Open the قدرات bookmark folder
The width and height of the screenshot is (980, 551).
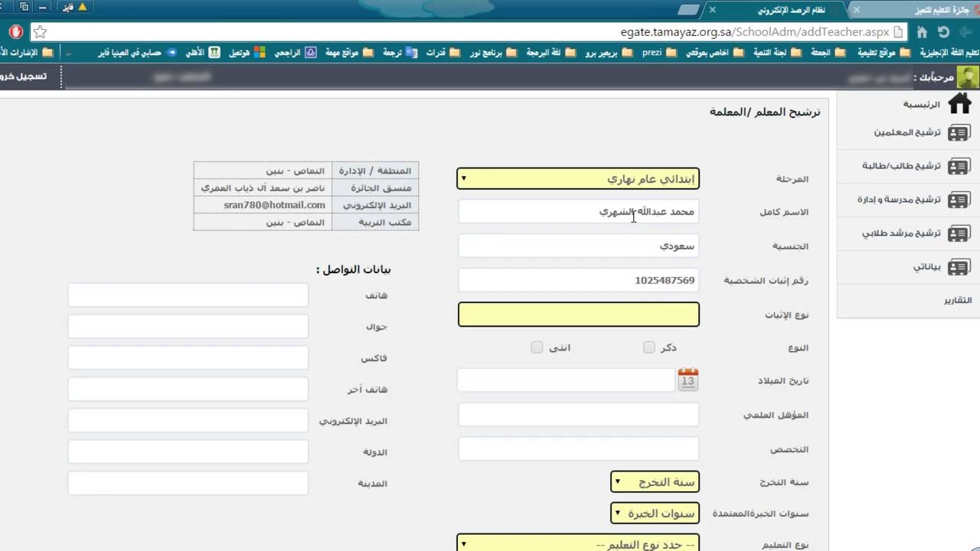tap(443, 53)
